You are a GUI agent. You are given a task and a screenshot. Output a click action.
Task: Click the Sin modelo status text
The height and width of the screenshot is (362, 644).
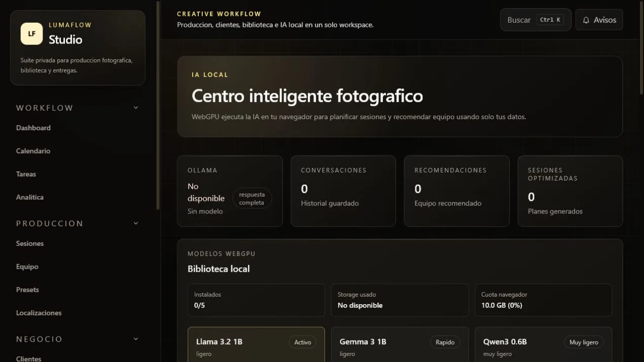205,211
